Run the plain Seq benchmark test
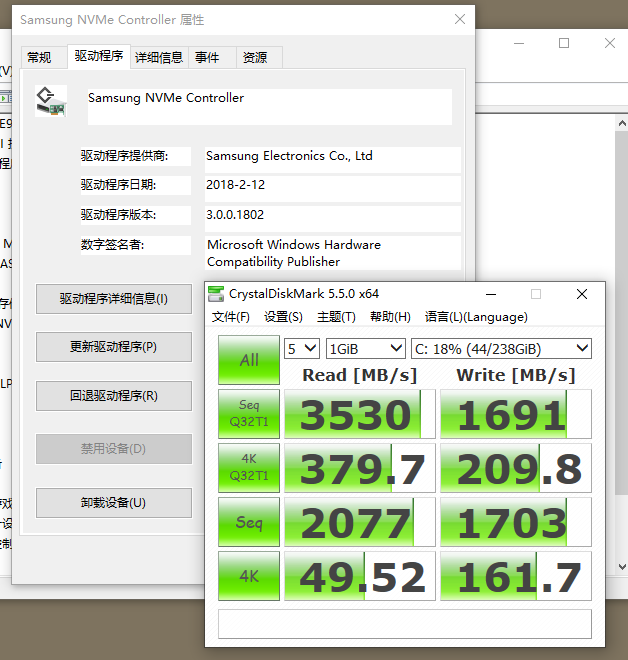 point(249,522)
